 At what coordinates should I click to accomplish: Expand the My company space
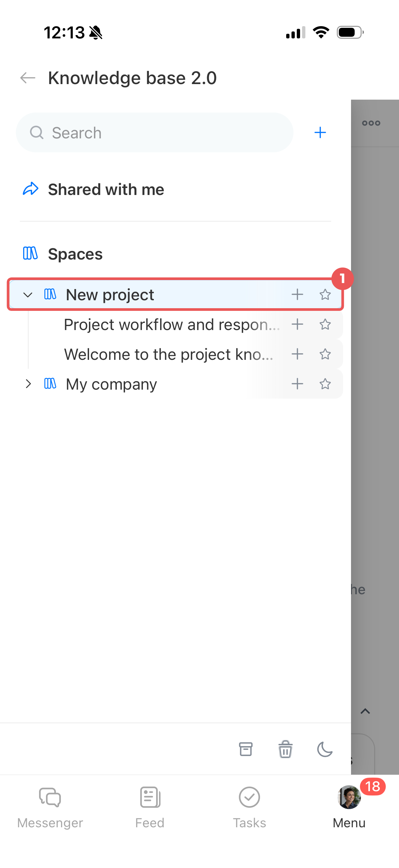28,384
